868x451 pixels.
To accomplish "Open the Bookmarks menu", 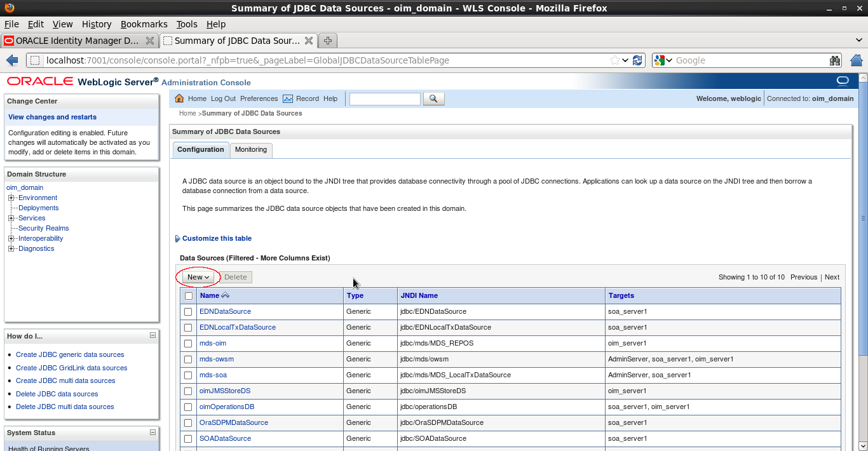I will point(144,24).
